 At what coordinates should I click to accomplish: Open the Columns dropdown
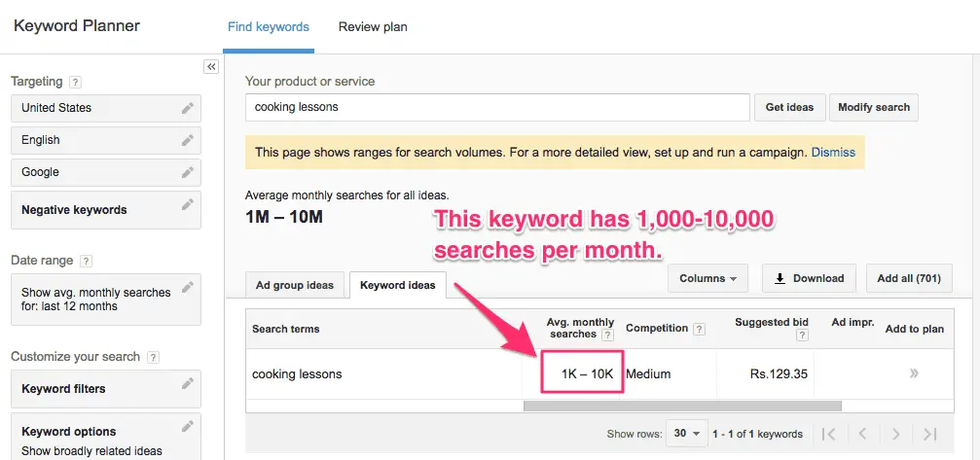(x=708, y=278)
